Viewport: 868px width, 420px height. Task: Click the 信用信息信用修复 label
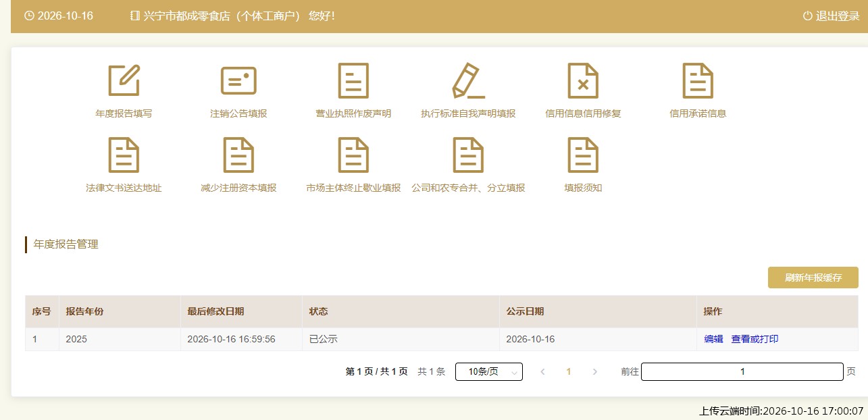[583, 113]
